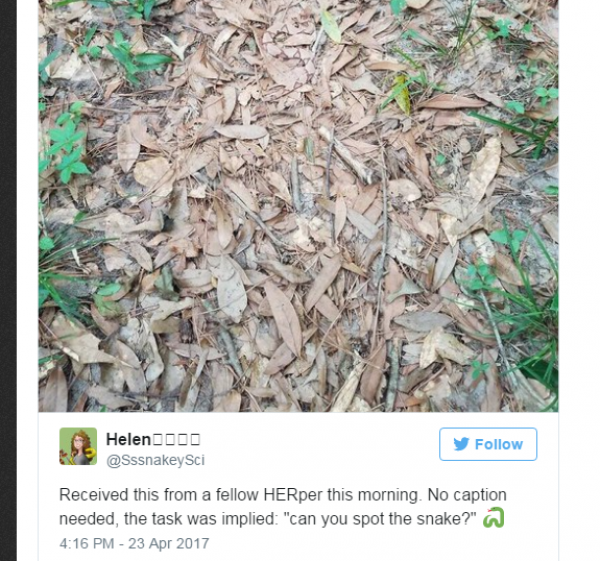Click the Helen display name
The image size is (600, 561).
click(153, 438)
